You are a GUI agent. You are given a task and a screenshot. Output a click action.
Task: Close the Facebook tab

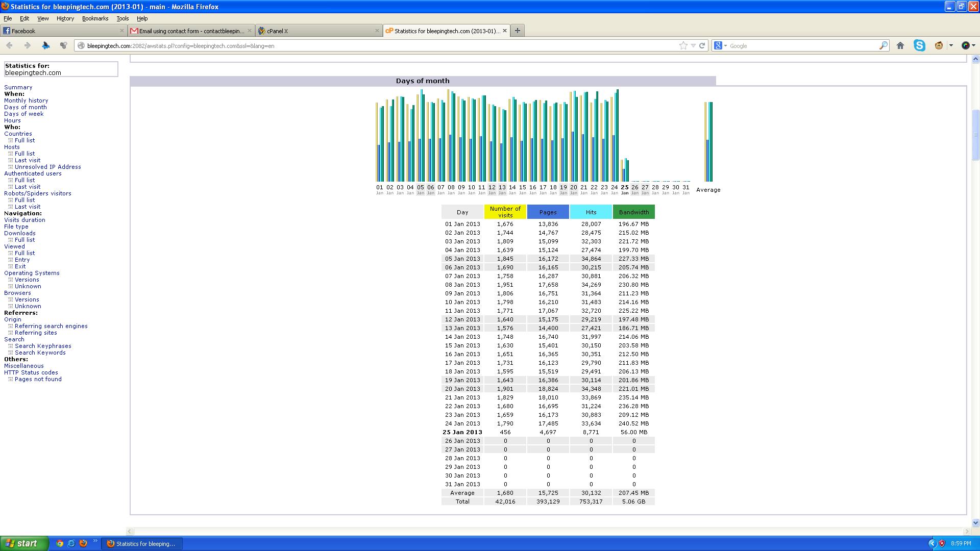121,31
